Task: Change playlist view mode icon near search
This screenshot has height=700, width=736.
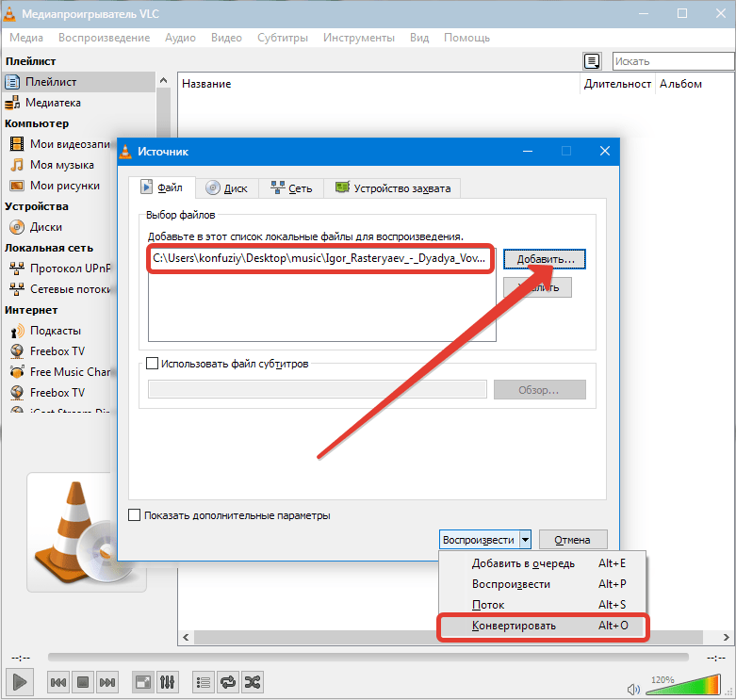Action: coord(592,61)
